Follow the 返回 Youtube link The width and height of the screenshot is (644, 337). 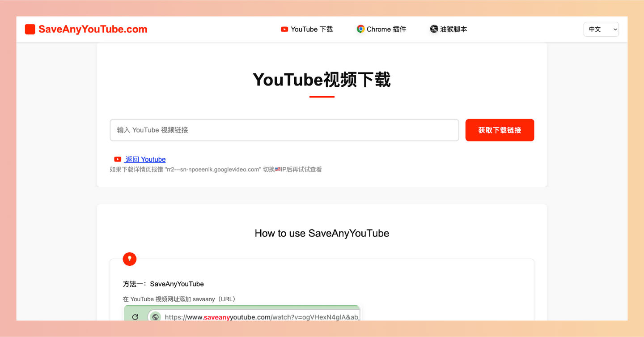[145, 159]
